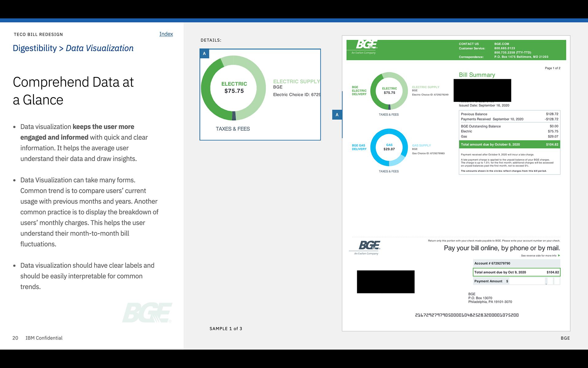Screen dimensions: 588x368
Task: Click the OCR numeric scan line at bottom
Action: [467, 315]
